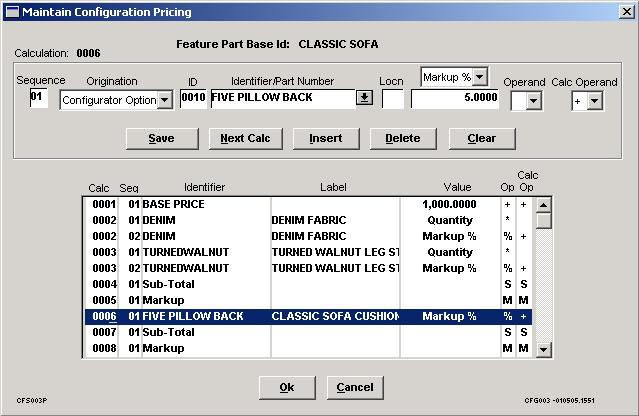
Task: Select the 0001 BASE PRICE row
Action: click(x=308, y=204)
